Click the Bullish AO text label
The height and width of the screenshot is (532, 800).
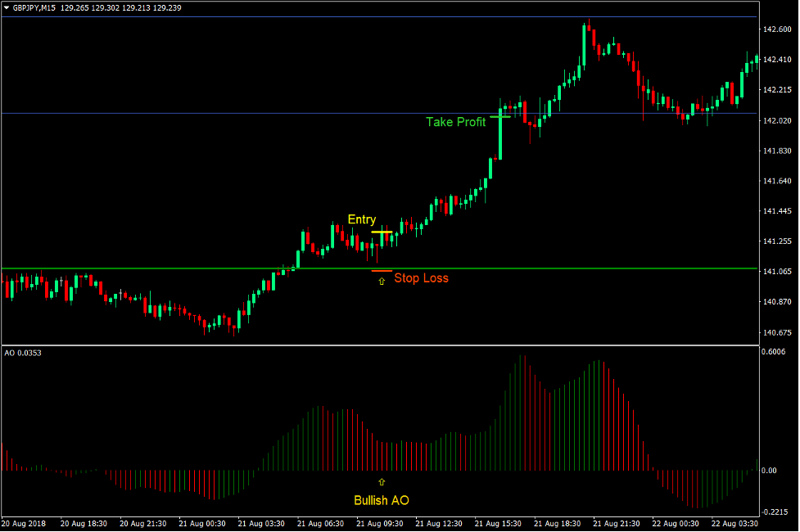[382, 499]
